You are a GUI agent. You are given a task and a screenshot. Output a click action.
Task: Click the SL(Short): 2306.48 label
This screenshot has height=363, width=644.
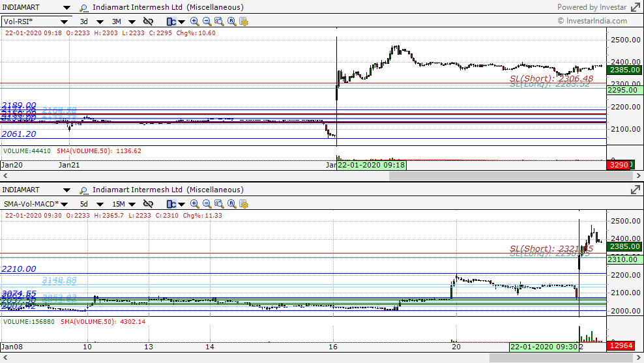(x=551, y=78)
